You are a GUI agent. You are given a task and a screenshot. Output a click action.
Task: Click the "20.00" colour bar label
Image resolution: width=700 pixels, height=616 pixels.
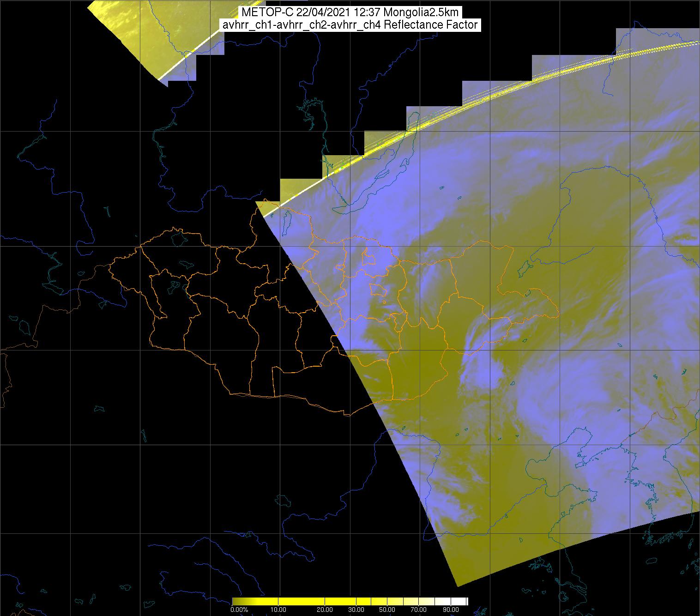click(x=326, y=610)
